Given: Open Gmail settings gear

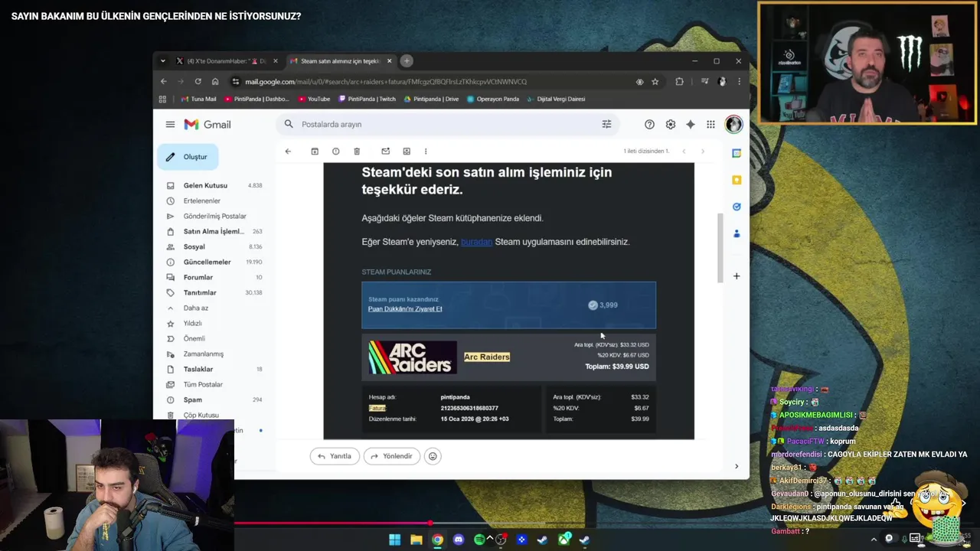Looking at the screenshot, I should point(670,124).
